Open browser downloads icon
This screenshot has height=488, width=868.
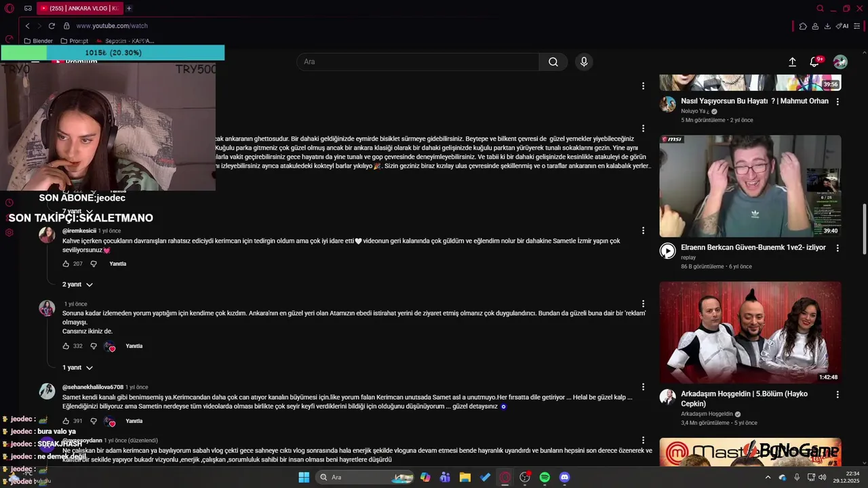827,26
